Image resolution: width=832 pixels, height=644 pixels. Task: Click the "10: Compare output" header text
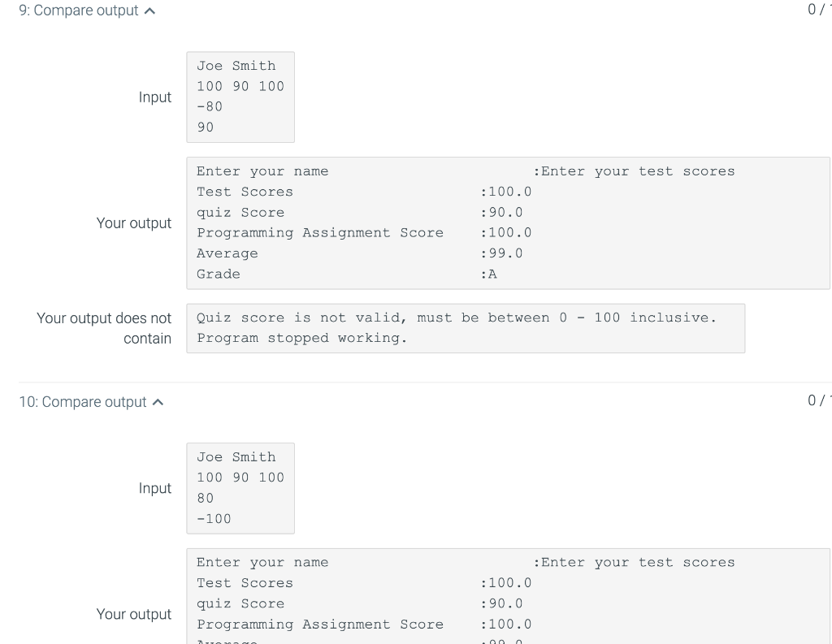point(83,402)
